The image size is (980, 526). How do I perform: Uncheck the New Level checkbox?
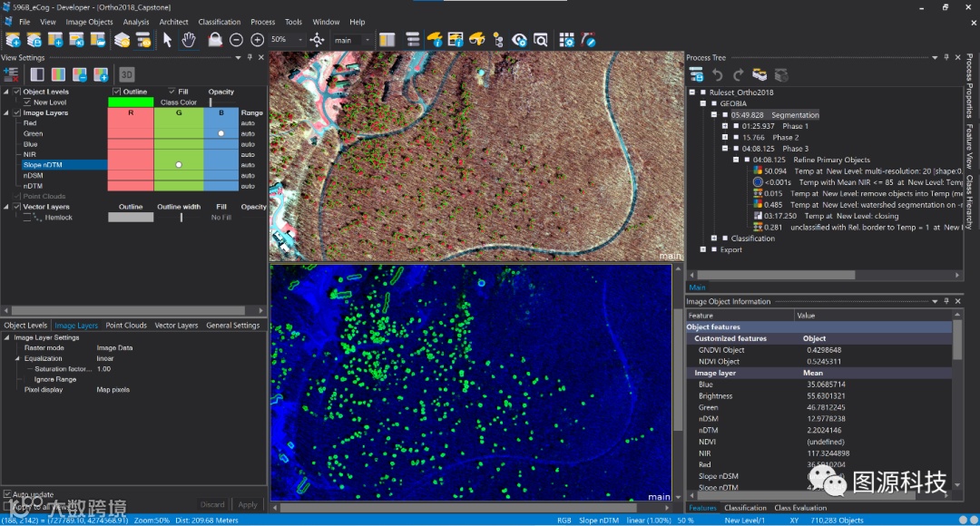click(x=27, y=102)
